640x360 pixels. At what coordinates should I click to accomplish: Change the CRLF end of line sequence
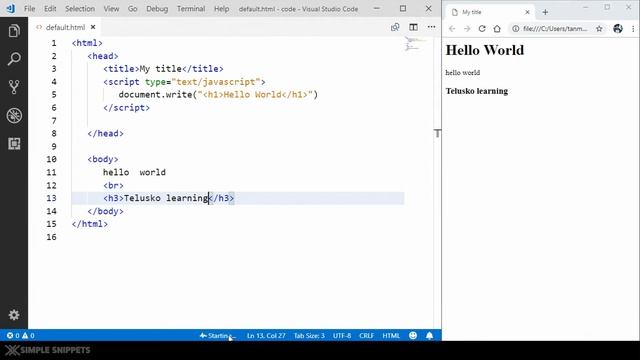click(x=366, y=336)
